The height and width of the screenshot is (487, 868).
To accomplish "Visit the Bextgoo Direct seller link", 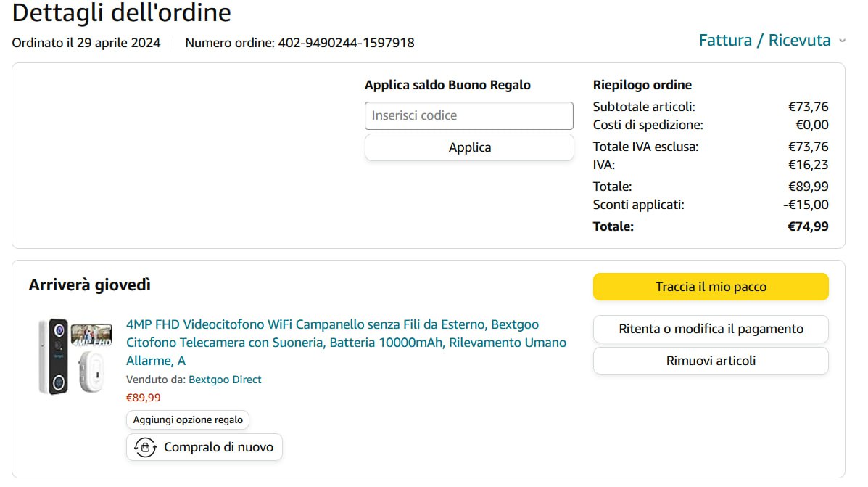I will pos(225,380).
